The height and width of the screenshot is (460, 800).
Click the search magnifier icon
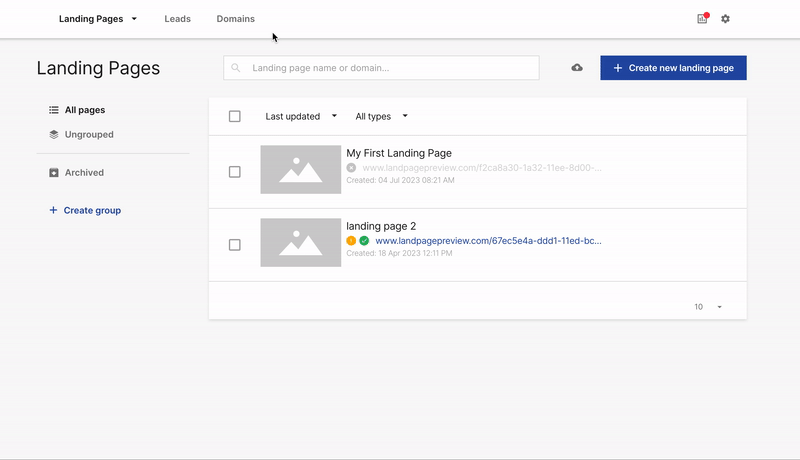pyautogui.click(x=237, y=68)
